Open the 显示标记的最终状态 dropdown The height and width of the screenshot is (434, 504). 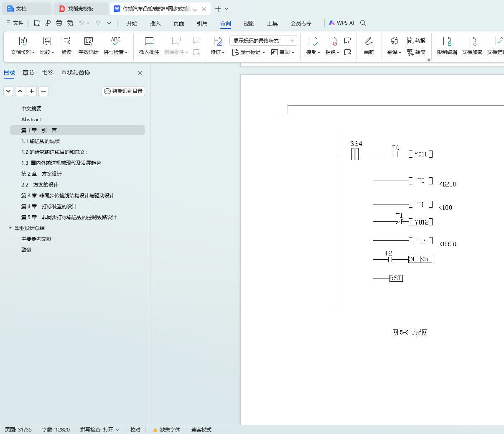coord(263,41)
